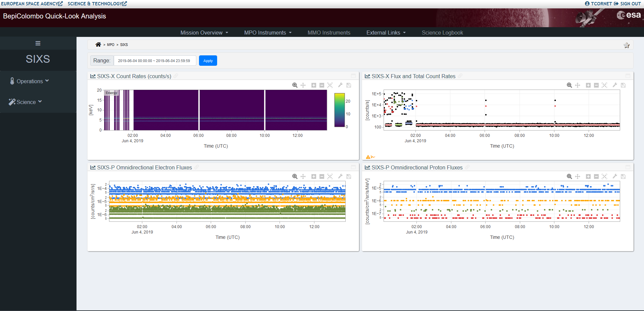Click TCORNET user account link
644x311 pixels.
coord(598,4)
